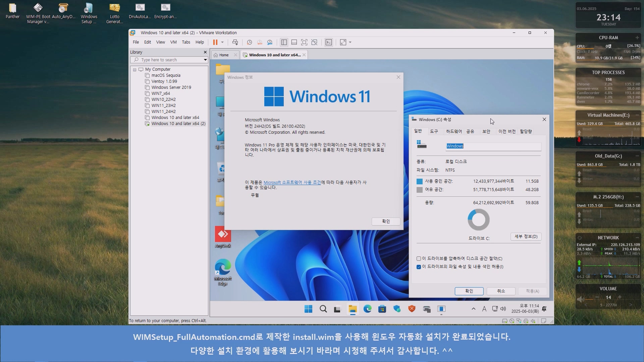Click the Send Ctrl+Alt+Del toolbar icon
The image size is (644, 362).
235,42
